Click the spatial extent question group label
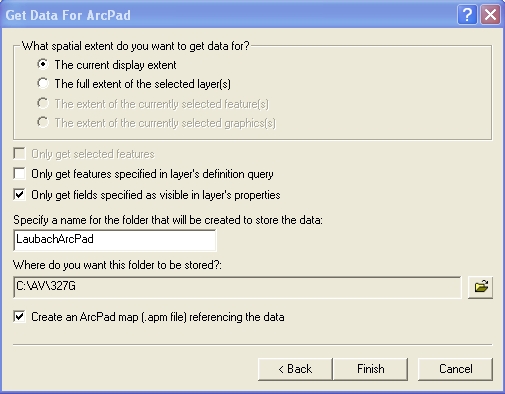This screenshot has width=505, height=394. click(x=136, y=46)
